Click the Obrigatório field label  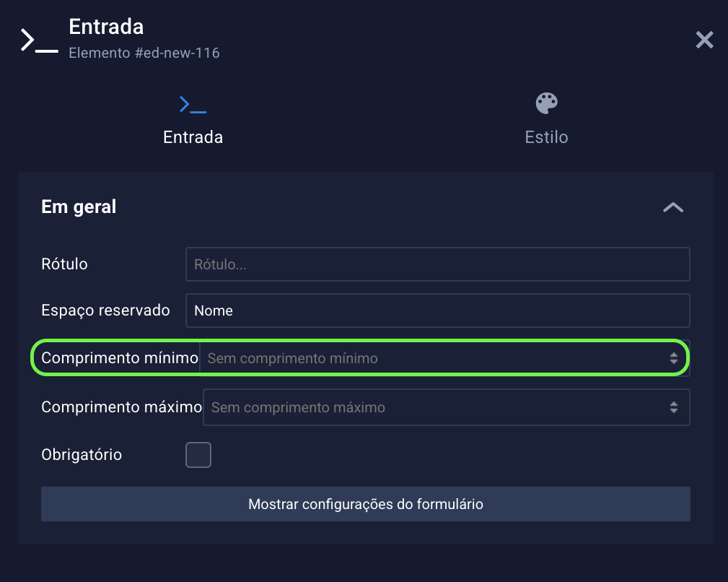click(82, 454)
